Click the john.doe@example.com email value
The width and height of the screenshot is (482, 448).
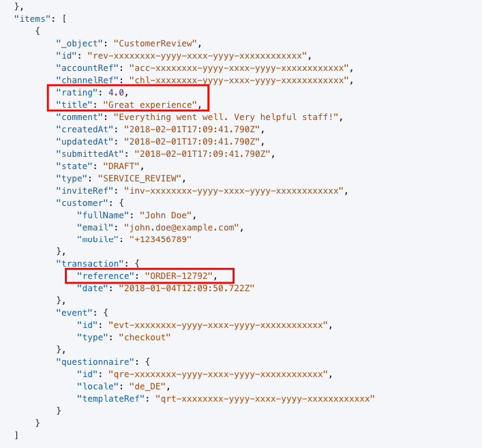[x=181, y=228]
